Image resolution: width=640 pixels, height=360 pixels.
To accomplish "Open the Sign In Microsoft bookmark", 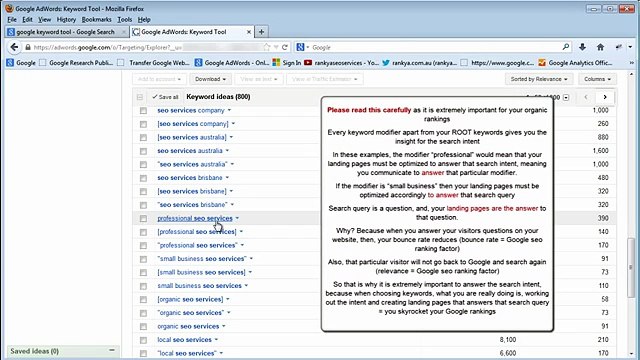I will coord(287,63).
